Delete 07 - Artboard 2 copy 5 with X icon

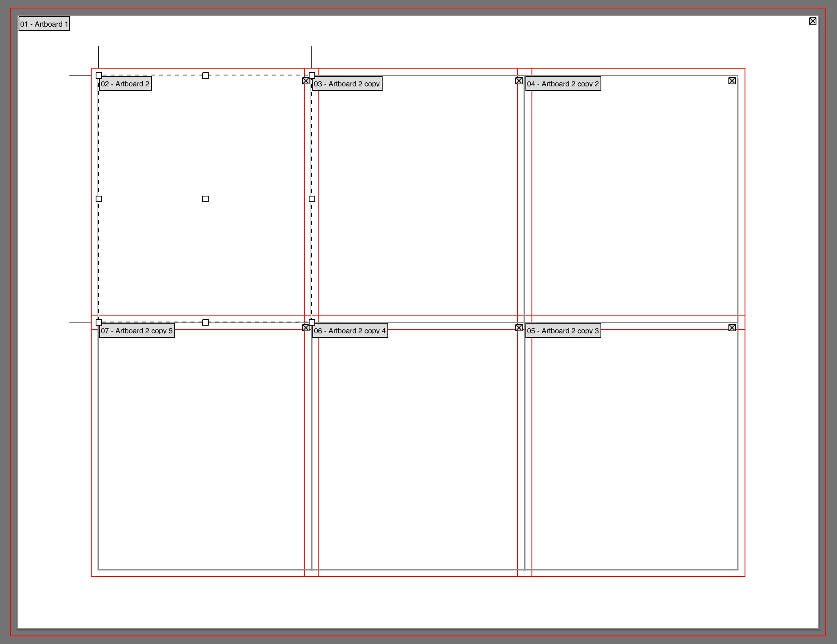click(x=306, y=328)
